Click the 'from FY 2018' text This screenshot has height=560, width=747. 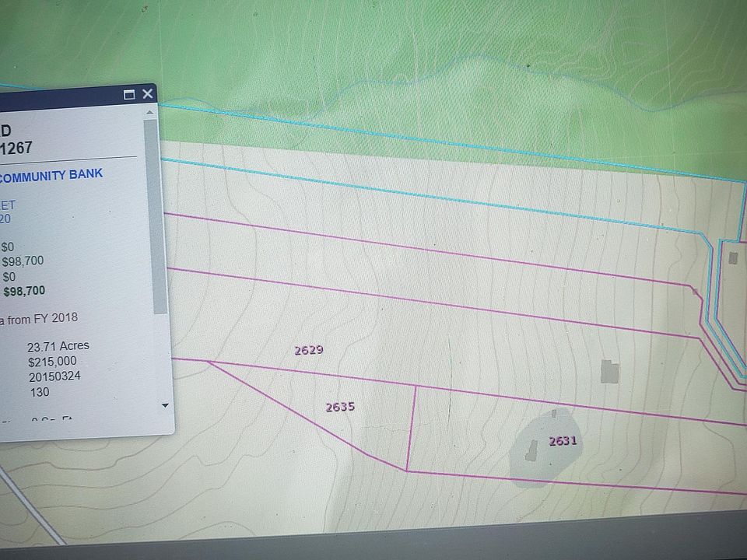coord(42,318)
